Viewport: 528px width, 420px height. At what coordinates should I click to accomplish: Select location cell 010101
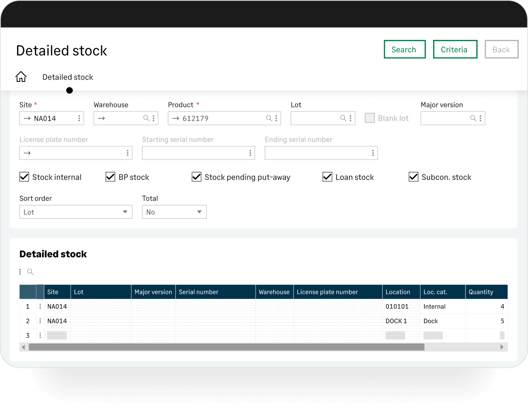click(x=401, y=306)
